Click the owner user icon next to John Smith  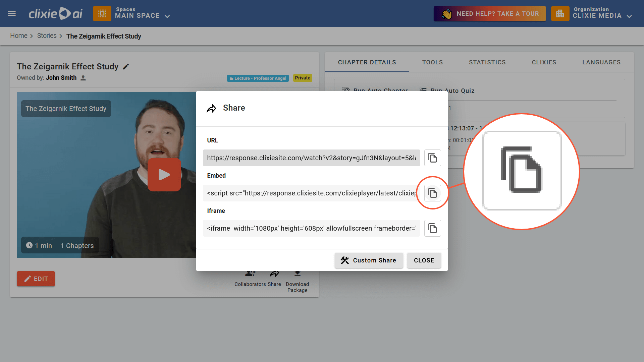(83, 78)
